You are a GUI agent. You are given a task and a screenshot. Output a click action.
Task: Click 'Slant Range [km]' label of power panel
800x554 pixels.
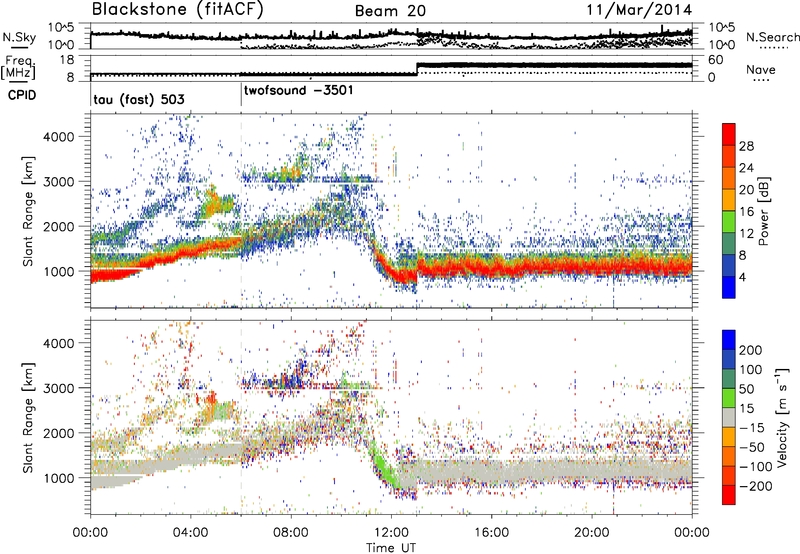point(28,211)
